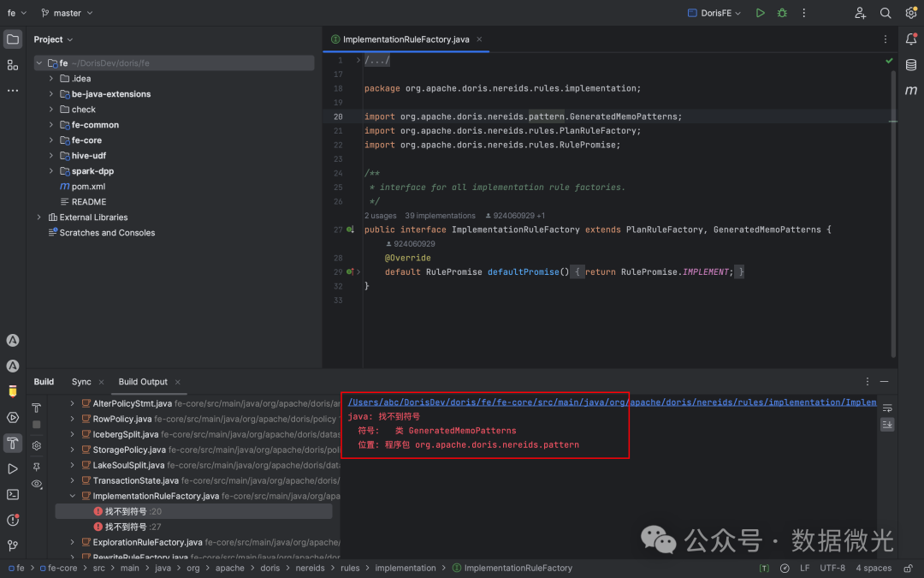Viewport: 924px width, 578px height.
Task: Click the nereids breadcrumb
Action: [x=310, y=568]
